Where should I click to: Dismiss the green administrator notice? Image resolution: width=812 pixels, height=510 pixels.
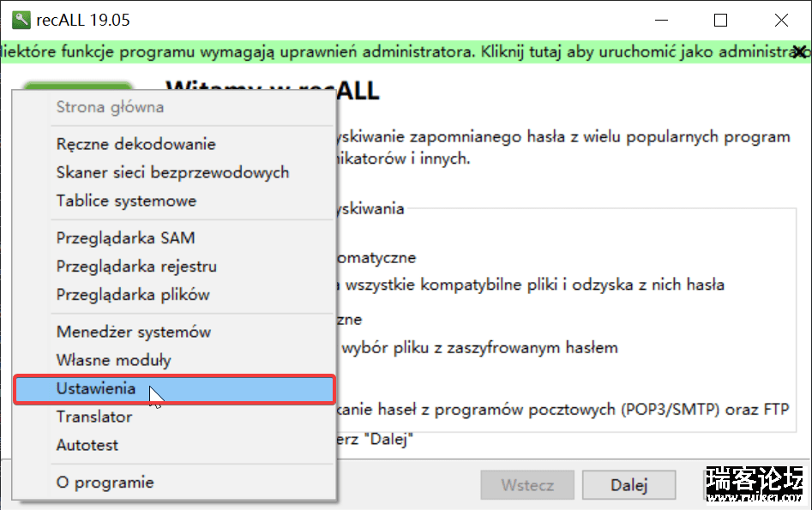800,51
